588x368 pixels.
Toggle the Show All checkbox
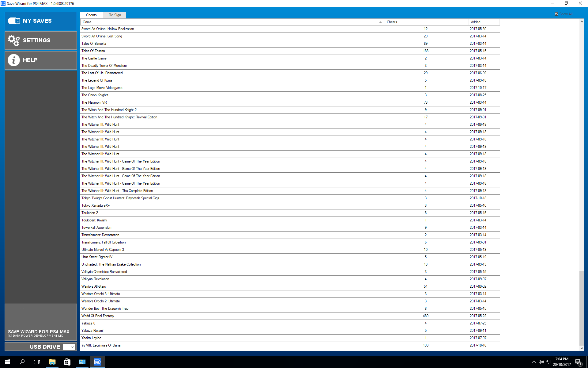coord(556,14)
